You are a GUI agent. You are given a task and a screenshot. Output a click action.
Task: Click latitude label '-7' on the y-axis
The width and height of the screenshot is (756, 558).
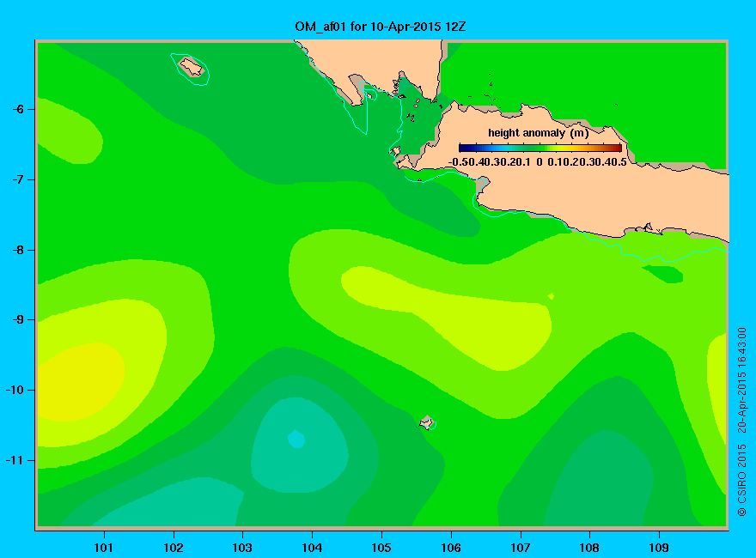point(18,179)
